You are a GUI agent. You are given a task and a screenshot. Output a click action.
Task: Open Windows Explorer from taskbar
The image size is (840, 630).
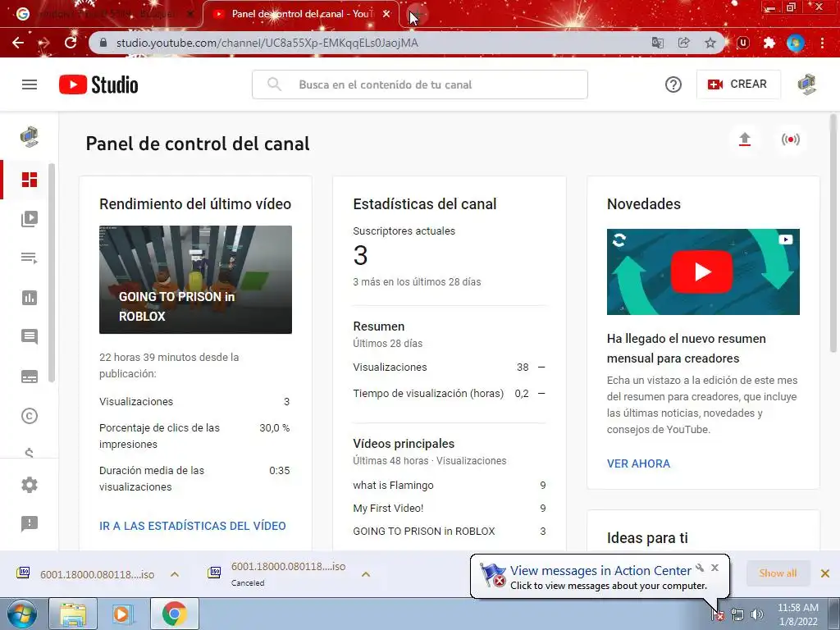[x=73, y=614]
